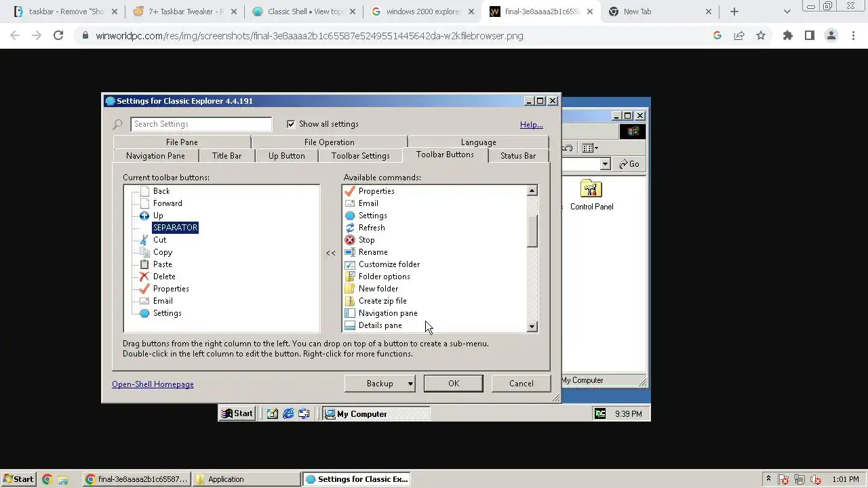Close the New Tab browser tab
This screenshot has height=488, width=868.
coord(709,12)
